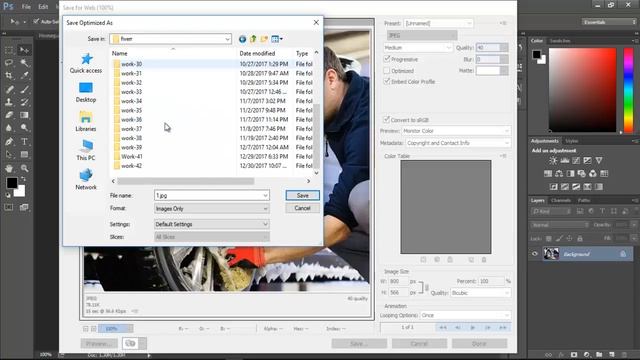Hide the Background layer visibility eye
The image size is (640, 360).
[535, 254]
